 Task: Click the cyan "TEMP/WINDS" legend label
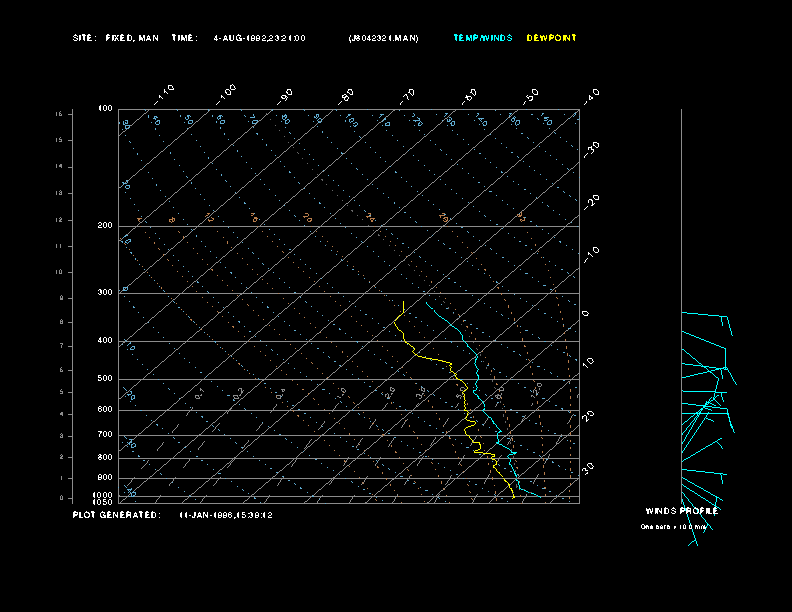point(483,38)
